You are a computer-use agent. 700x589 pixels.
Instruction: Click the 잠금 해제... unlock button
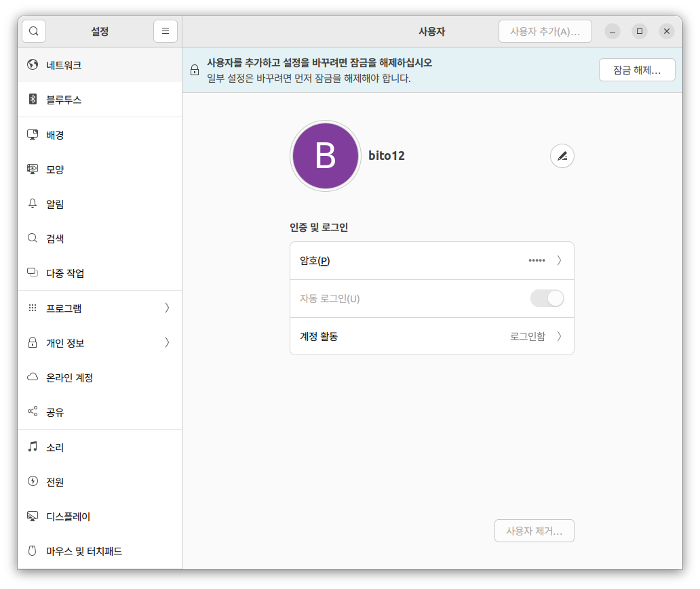coord(637,70)
